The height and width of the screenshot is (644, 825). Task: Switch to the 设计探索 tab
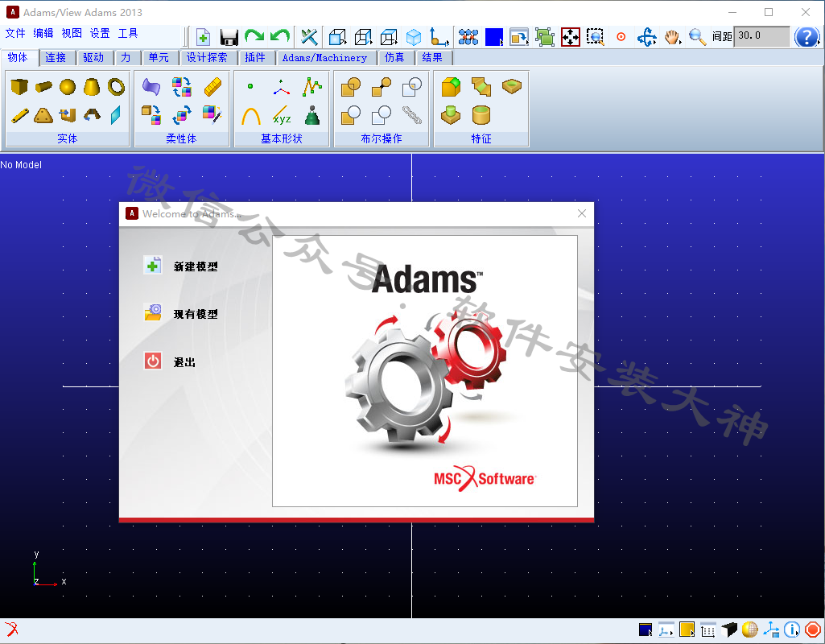(208, 57)
